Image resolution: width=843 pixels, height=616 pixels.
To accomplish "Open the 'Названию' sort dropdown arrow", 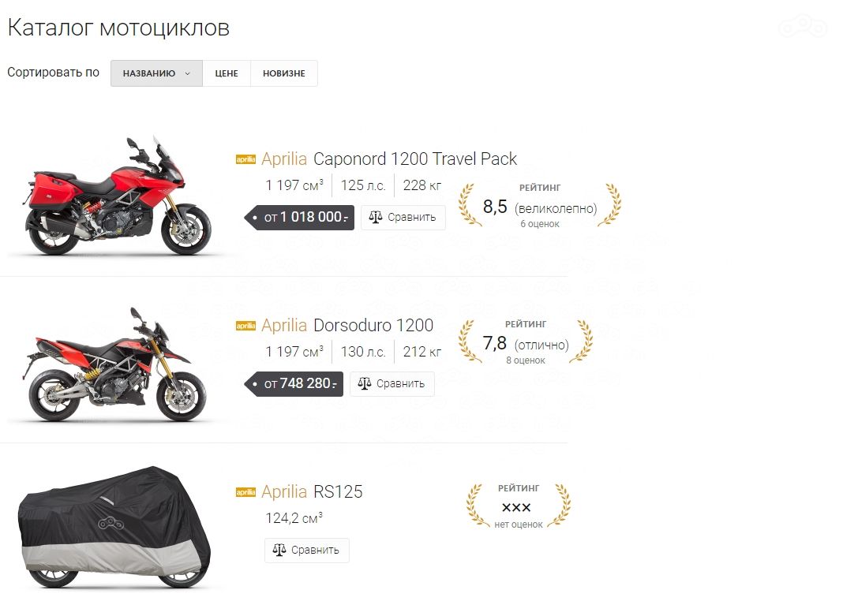I will 188,73.
